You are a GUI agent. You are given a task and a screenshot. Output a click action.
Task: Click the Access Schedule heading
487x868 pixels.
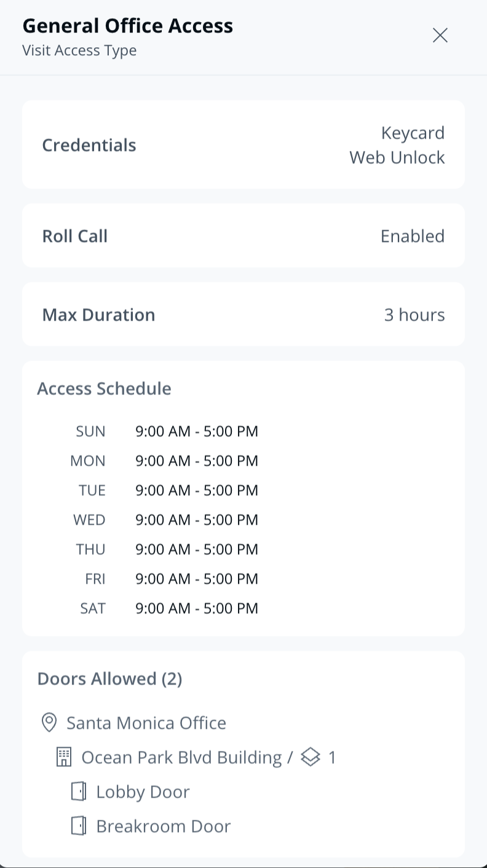tap(104, 389)
